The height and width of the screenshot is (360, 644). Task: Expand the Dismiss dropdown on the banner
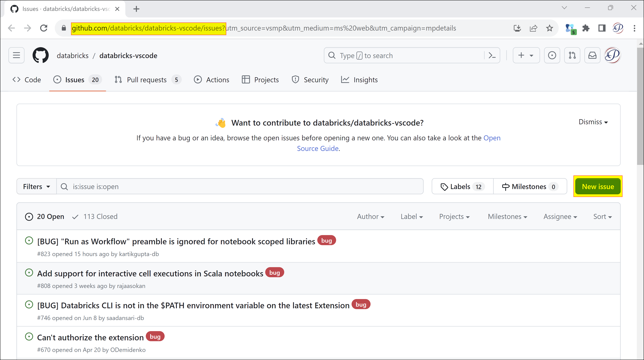point(593,122)
